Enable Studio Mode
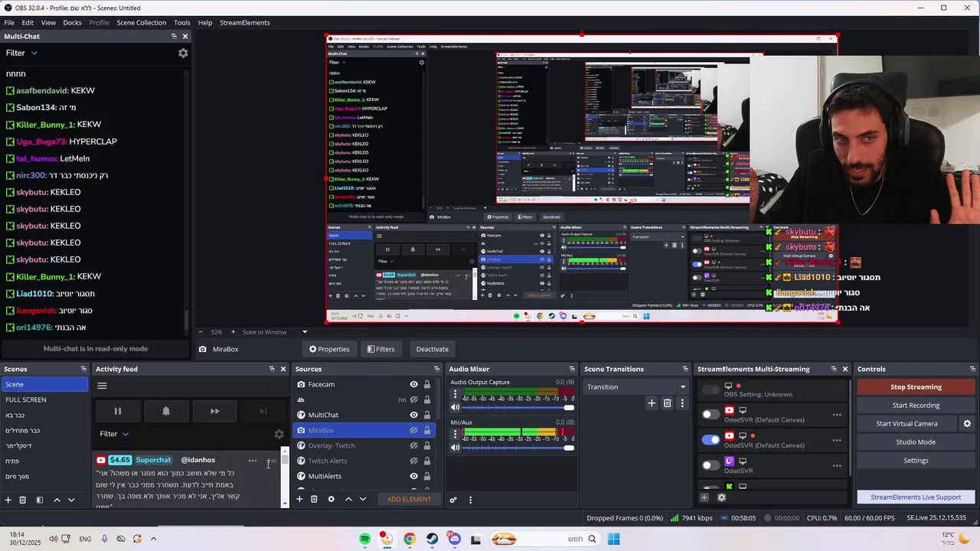Viewport: 980px width, 551px height. [916, 442]
